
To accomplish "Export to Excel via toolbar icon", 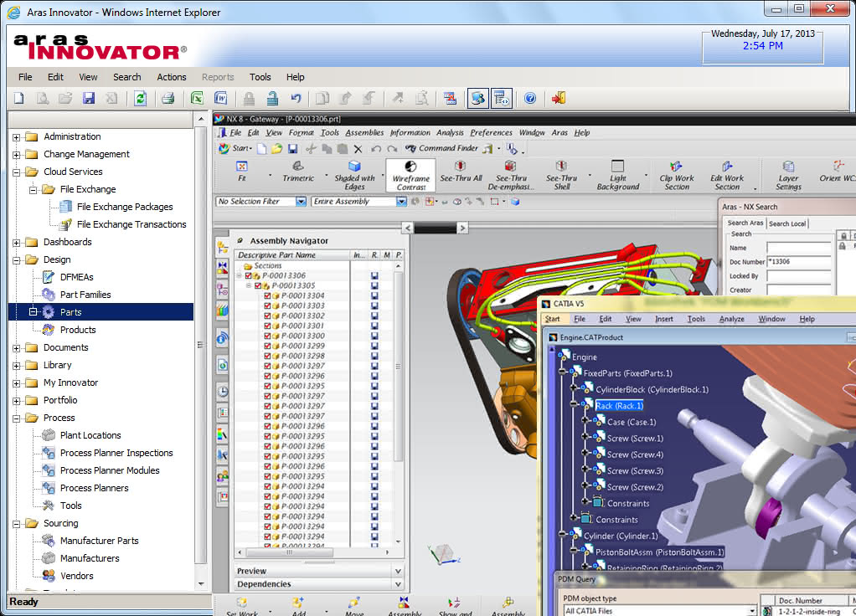I will 197,98.
